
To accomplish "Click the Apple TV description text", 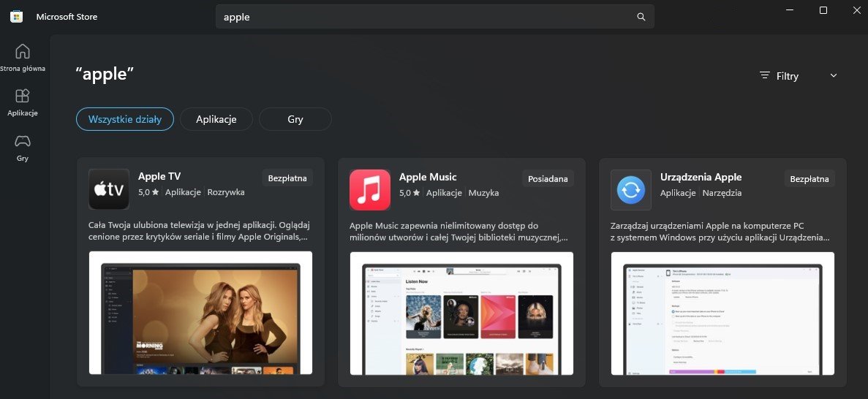I will coord(199,232).
